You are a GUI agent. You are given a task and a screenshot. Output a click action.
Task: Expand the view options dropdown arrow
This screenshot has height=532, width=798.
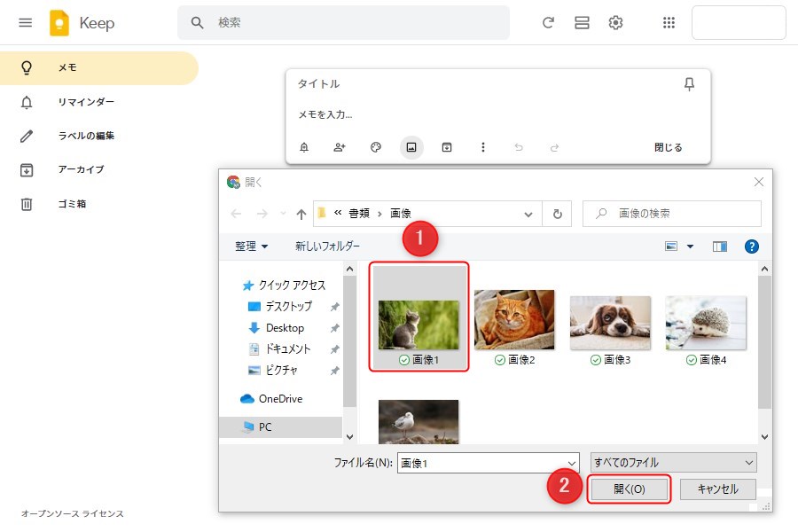pos(691,246)
